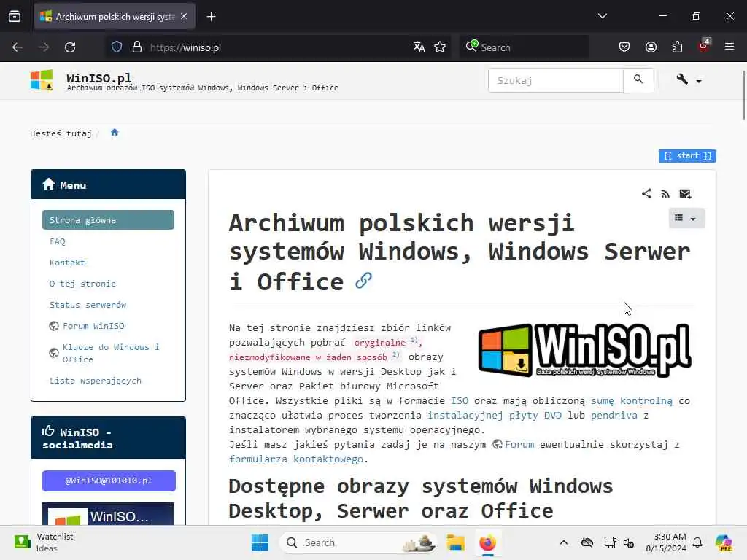Image resolution: width=747 pixels, height=560 pixels.
Task: Open formularza kontaktowego link
Action: [x=296, y=459]
